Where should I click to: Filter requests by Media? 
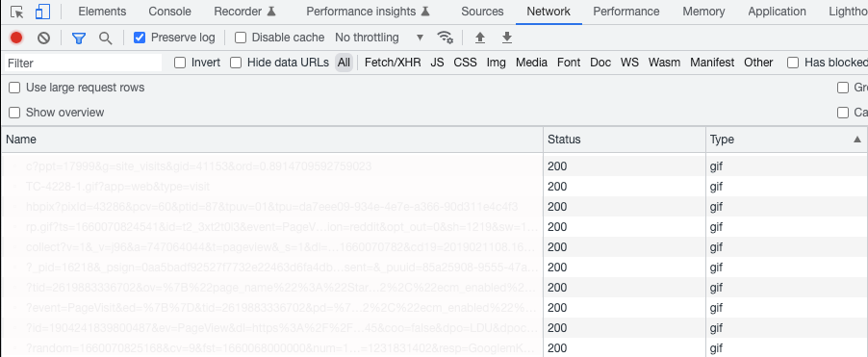click(531, 63)
